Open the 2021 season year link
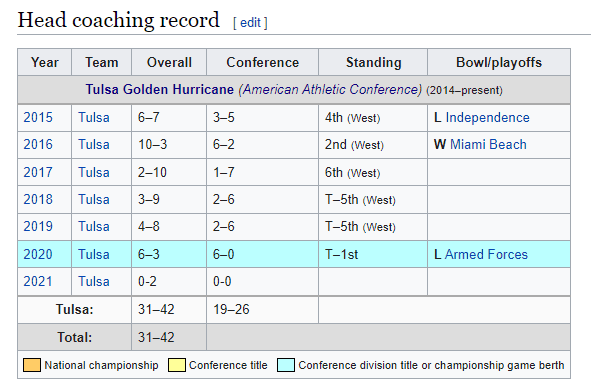The width and height of the screenshot is (591, 384). pos(38,281)
